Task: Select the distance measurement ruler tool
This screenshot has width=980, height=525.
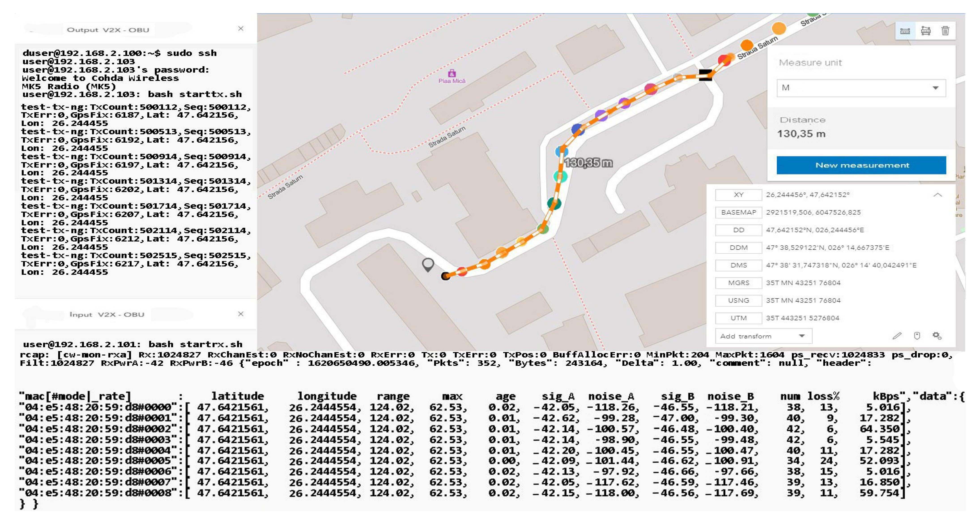Action: [x=905, y=31]
